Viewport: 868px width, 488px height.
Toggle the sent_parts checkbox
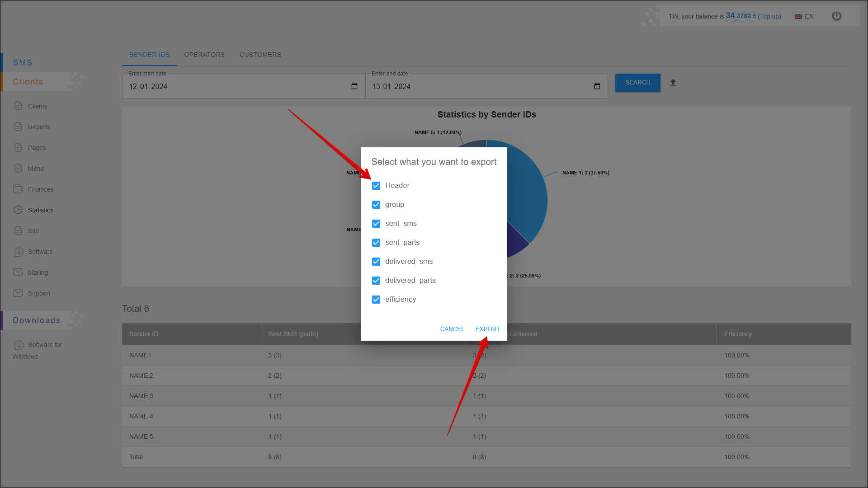pos(376,243)
